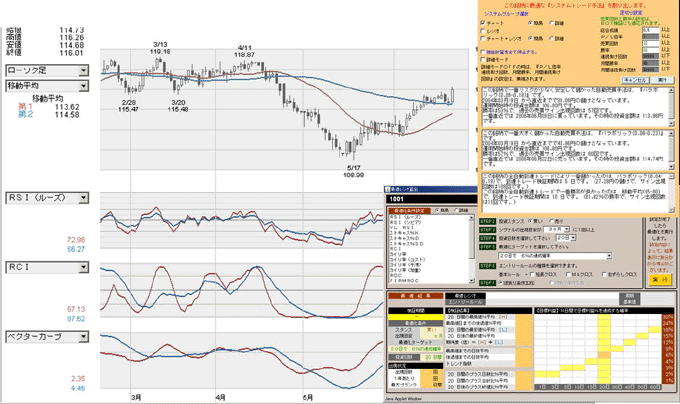
Task: Click the yellow 実行 optimize button
Action: point(660,280)
